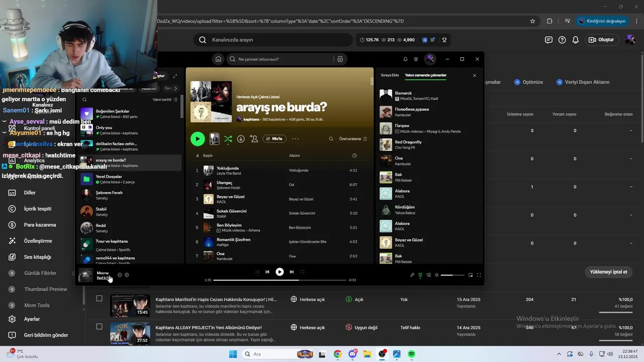
Task: Open Spotify from the Windows taskbar
Action: click(412, 354)
